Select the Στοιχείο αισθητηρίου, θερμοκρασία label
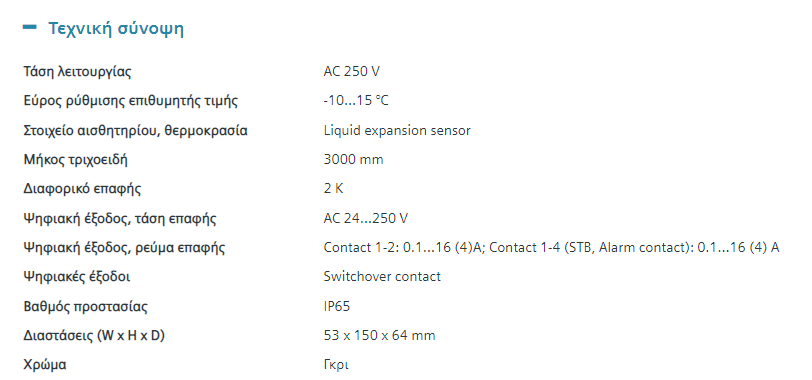 (136, 130)
